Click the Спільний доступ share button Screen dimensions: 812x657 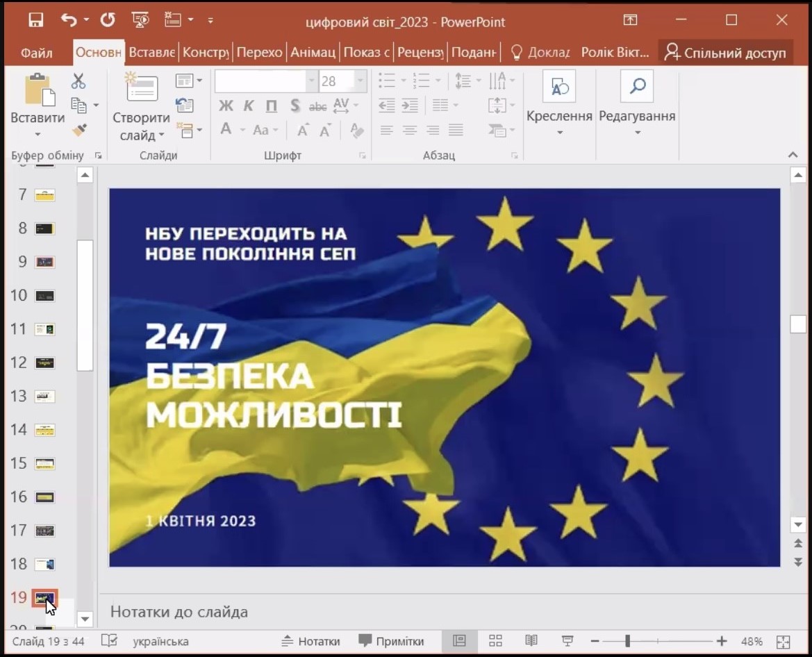(x=724, y=53)
